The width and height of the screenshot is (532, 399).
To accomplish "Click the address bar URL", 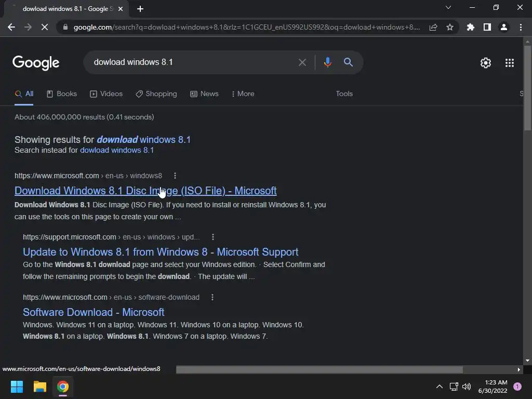I will [247, 27].
